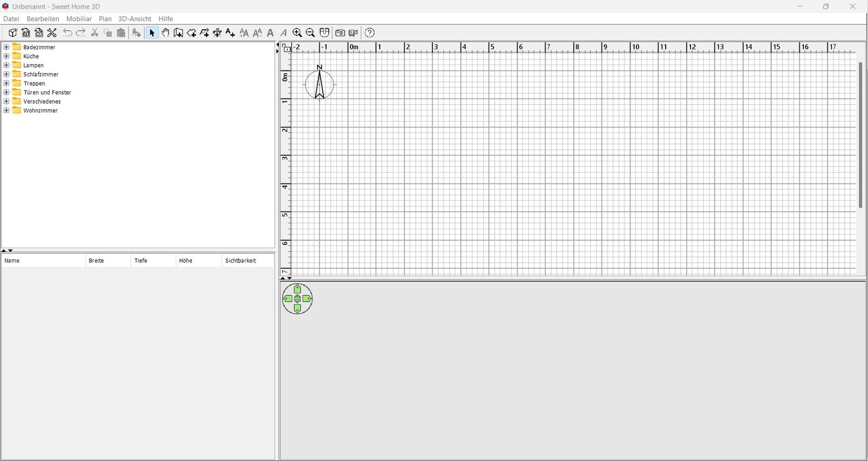Create a new home via toolbar icon
Viewport: 868px width, 461px height.
click(13, 33)
